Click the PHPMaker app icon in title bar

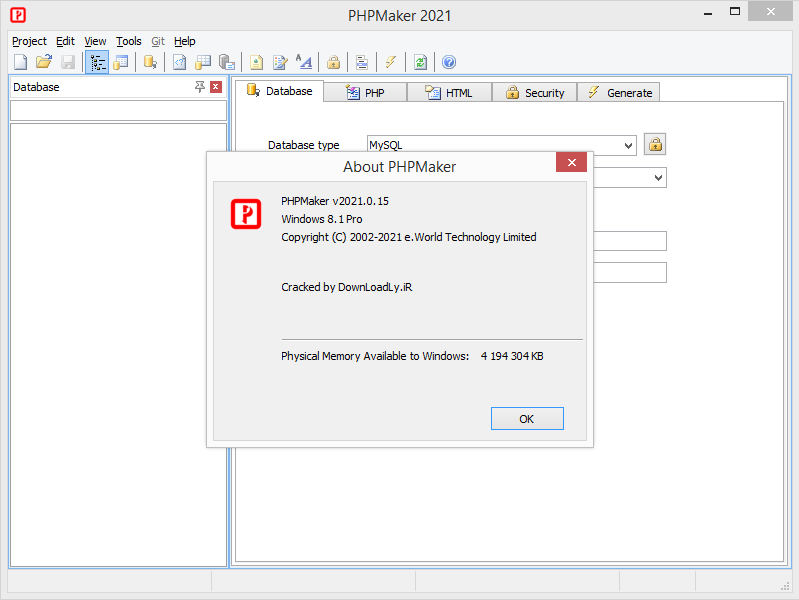click(x=18, y=15)
